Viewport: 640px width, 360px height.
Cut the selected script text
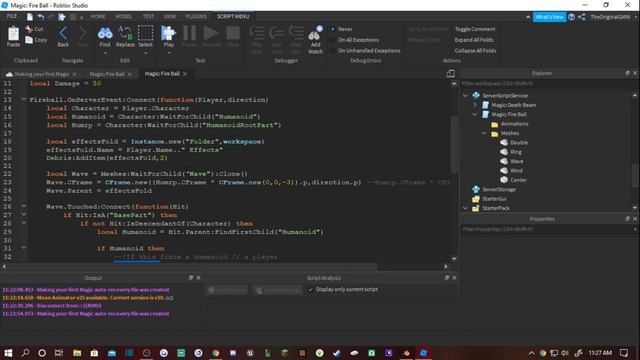tap(34, 29)
